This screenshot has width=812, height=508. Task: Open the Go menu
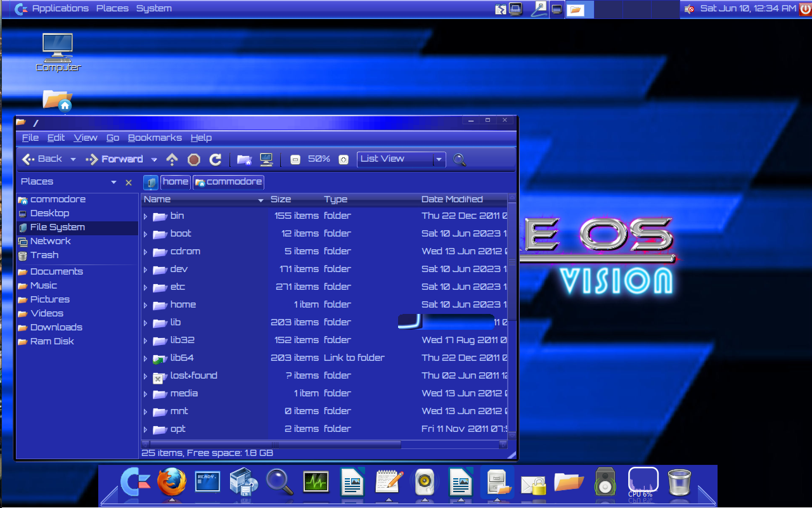[113, 138]
